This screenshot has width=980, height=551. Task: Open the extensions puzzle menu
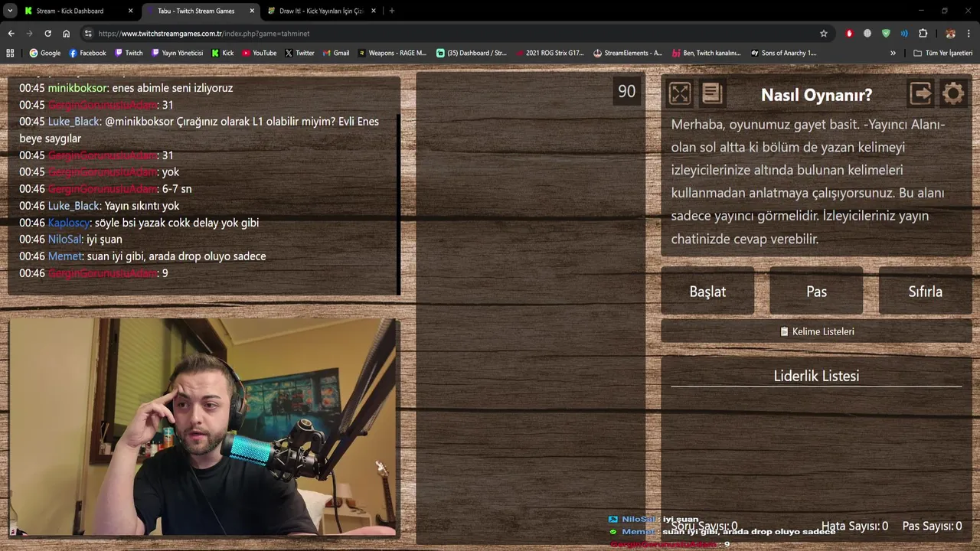(x=923, y=34)
